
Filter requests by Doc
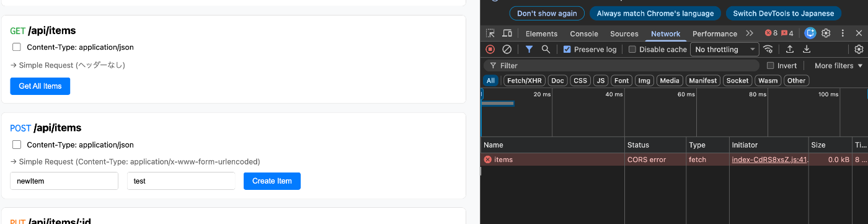(x=557, y=81)
